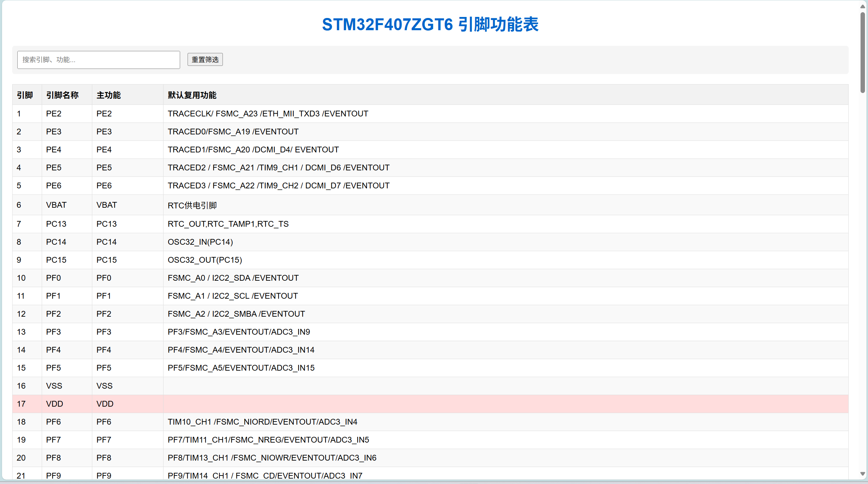Click the PF7/TIM11_CH1/FSMC_NREG function cell
This screenshot has height=484, width=868.
coord(506,440)
